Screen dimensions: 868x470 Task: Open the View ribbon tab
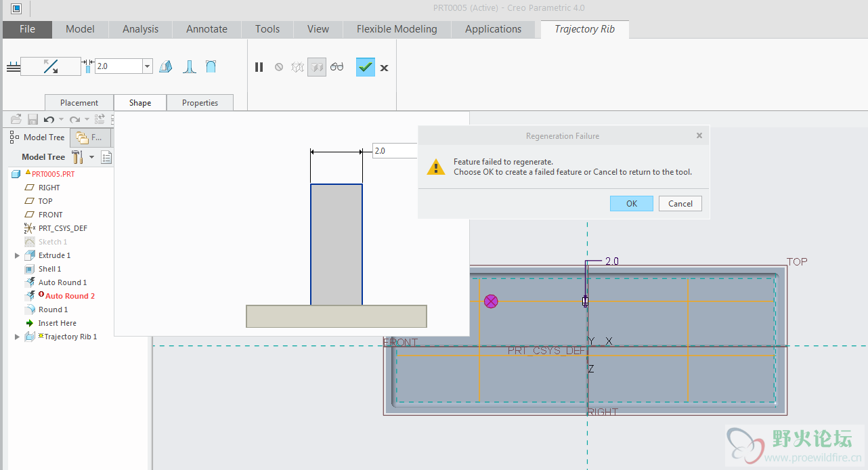[x=318, y=29]
